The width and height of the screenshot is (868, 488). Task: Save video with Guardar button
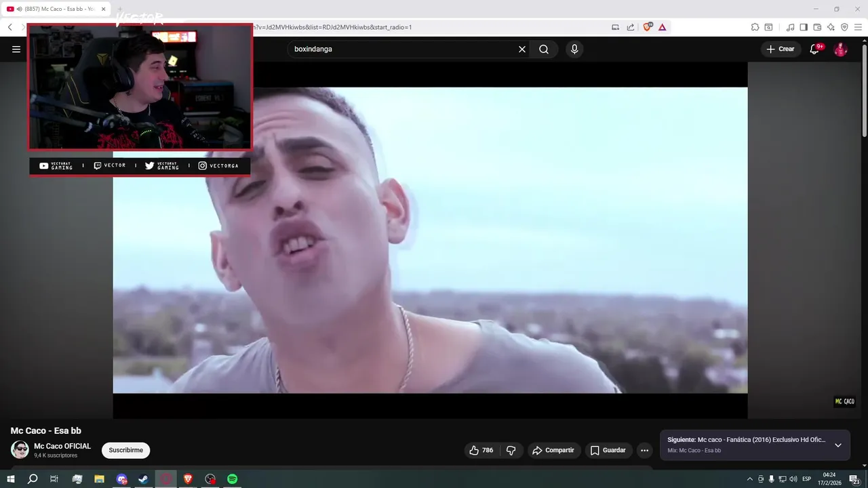(x=608, y=451)
